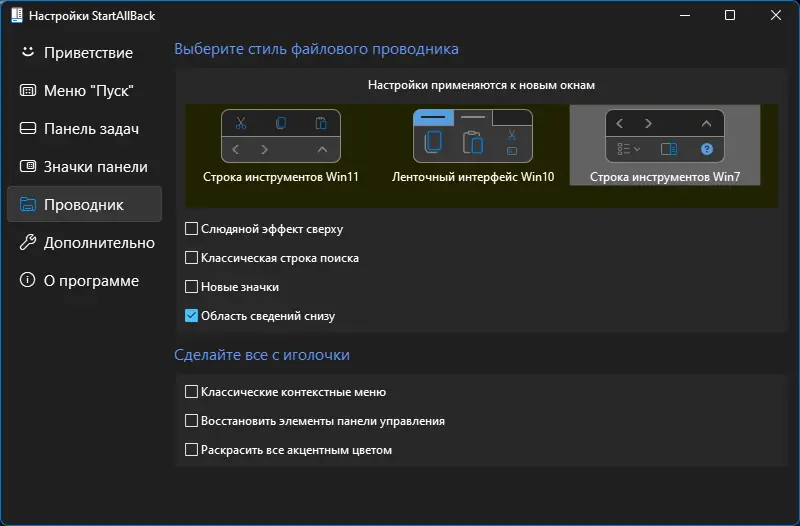Go to Значки панели settings
The width and height of the screenshot is (800, 526).
[84, 167]
